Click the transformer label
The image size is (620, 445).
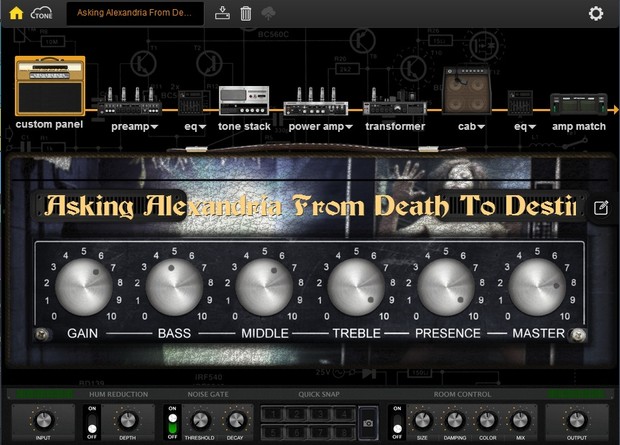(395, 127)
